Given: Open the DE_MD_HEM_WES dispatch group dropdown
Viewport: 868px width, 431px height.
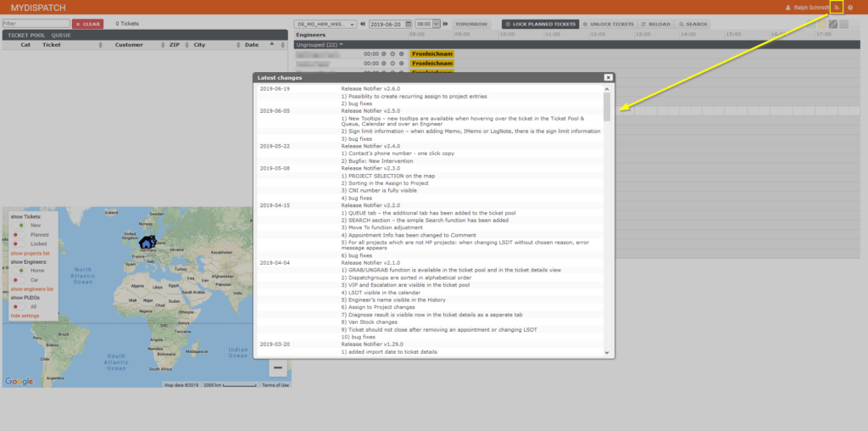Looking at the screenshot, I should 326,25.
